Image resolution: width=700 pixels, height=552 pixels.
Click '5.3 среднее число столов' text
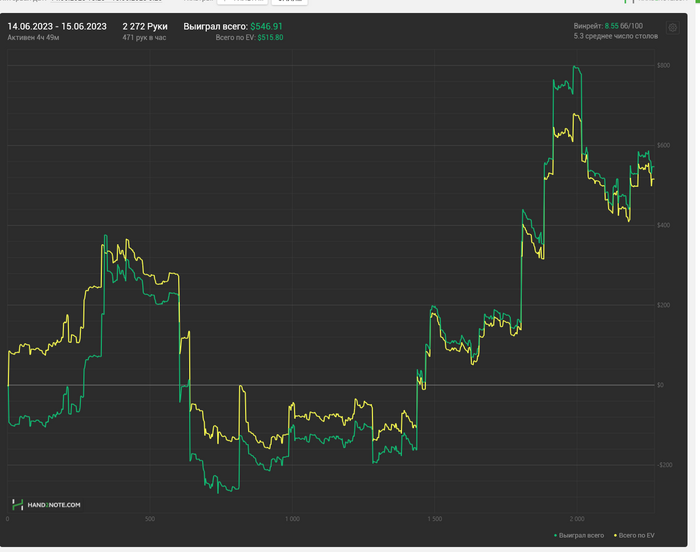616,36
